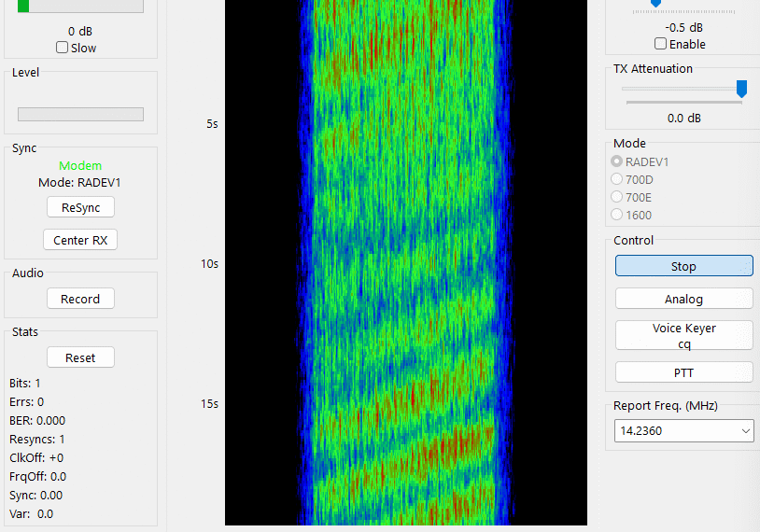Click the 'Var: 0.0' stat
760x532 pixels.
click(x=31, y=514)
